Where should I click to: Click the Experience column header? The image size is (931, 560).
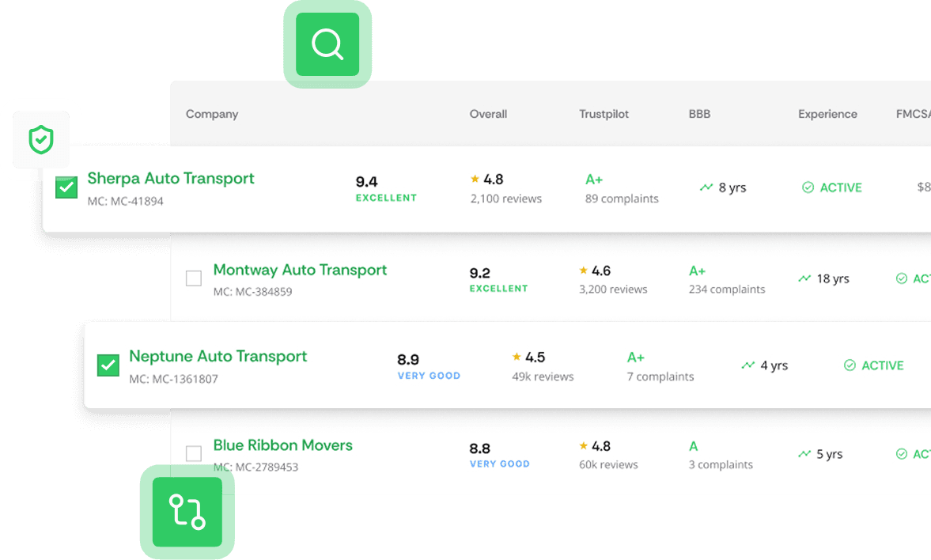[x=827, y=114]
